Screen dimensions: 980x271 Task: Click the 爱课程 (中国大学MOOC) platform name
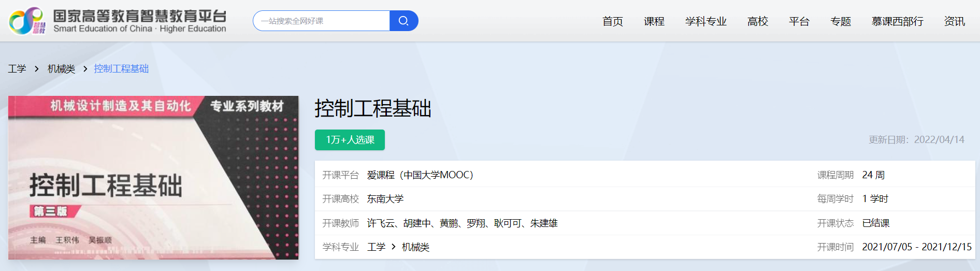(420, 175)
